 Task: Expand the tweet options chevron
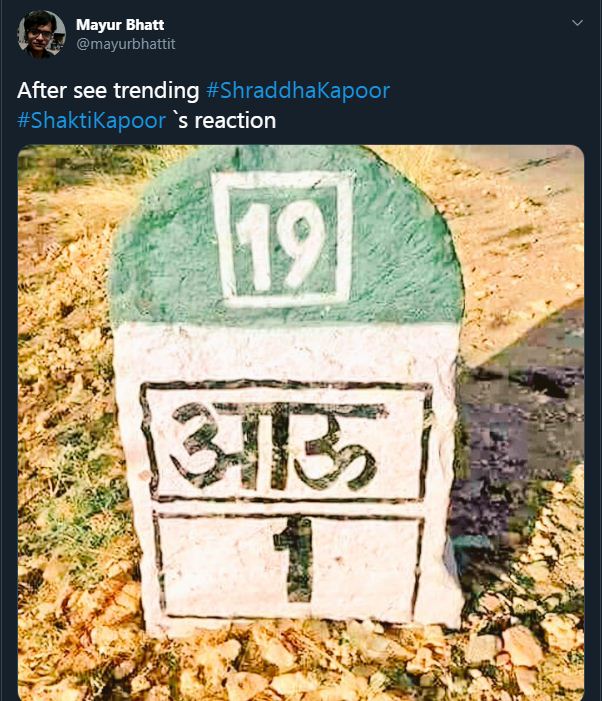point(576,22)
